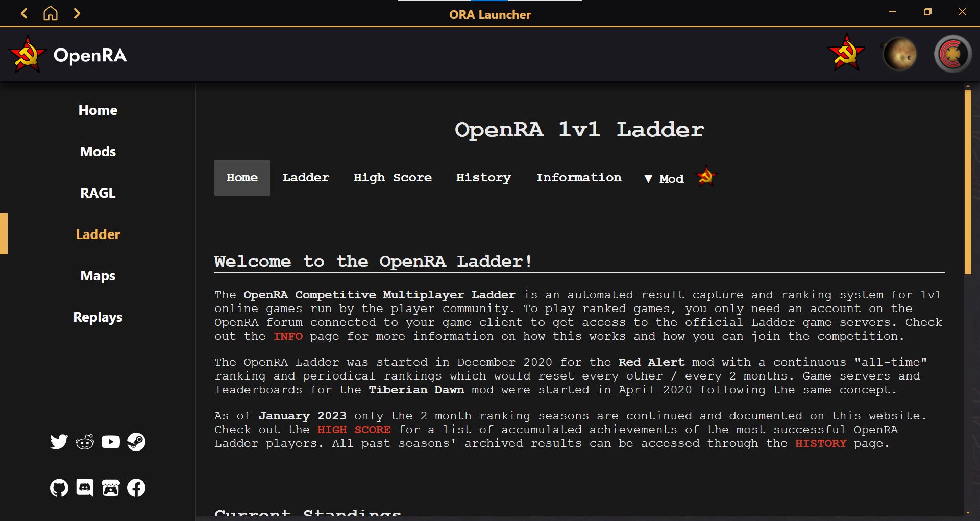
Task: Switch to the Information tab
Action: pyautogui.click(x=579, y=178)
